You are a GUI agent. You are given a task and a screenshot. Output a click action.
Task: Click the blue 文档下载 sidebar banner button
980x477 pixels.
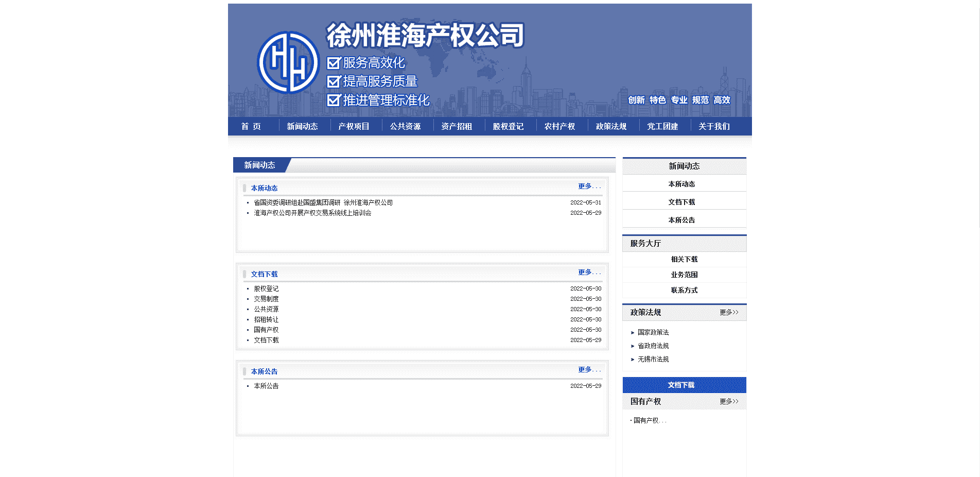pos(684,385)
